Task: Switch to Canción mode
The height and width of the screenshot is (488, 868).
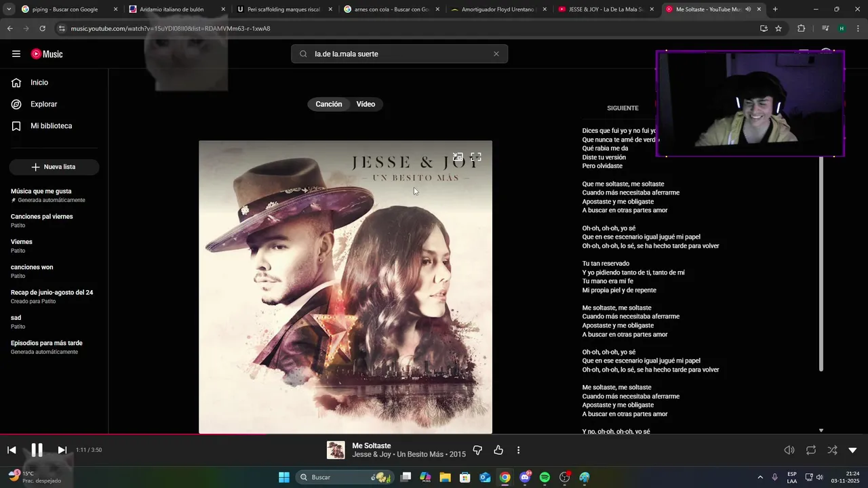Action: coord(329,104)
